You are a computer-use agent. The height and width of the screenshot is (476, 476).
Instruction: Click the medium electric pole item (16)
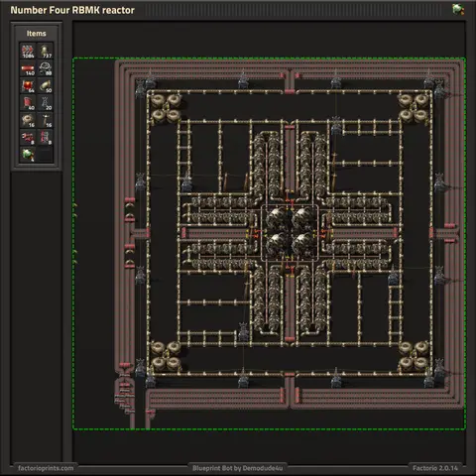pyautogui.click(x=45, y=120)
